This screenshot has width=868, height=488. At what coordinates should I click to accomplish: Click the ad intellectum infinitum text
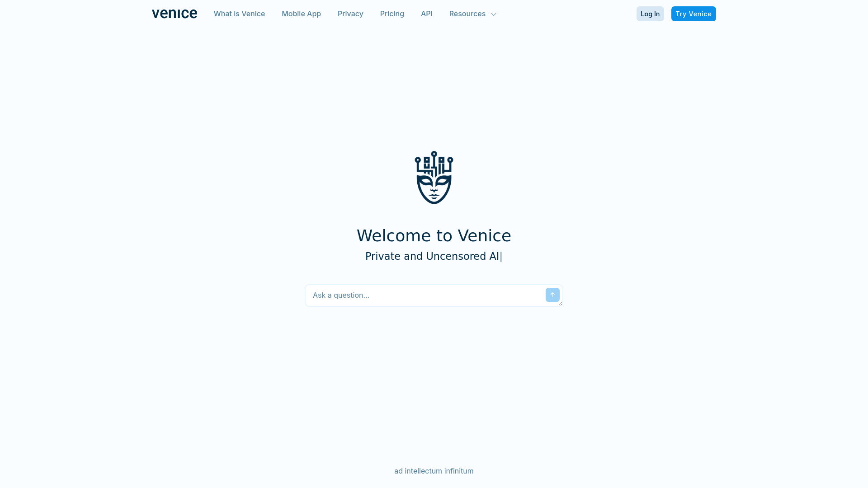434,471
